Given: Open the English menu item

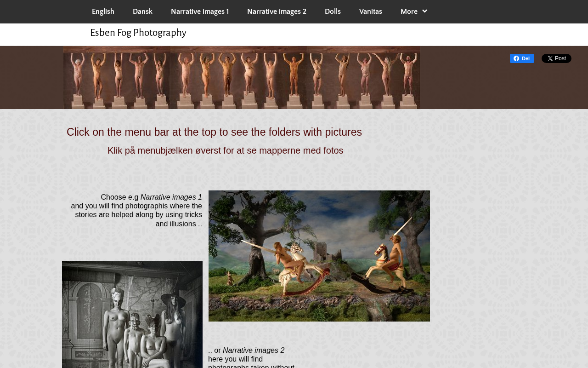Looking at the screenshot, I should tap(103, 11).
